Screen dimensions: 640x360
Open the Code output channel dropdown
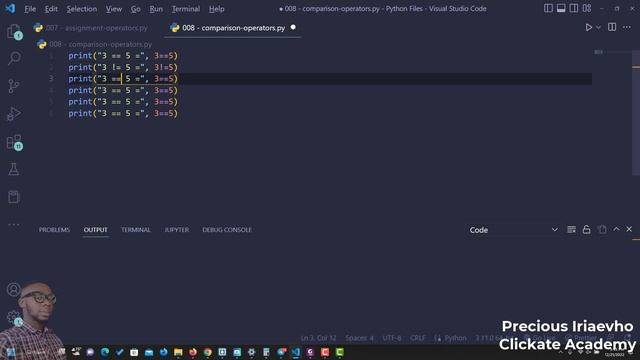tap(513, 230)
